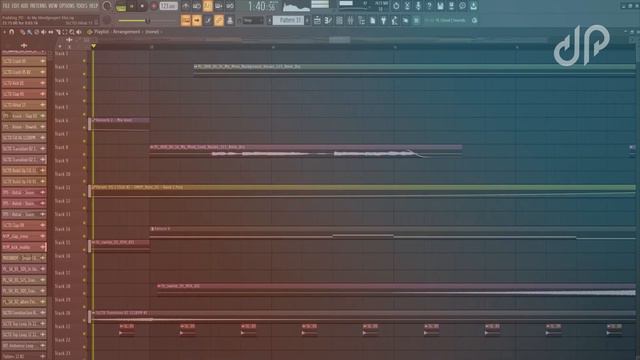Open the HELP menu
Image resolution: width=640 pixels, height=360 pixels.
(93, 6)
